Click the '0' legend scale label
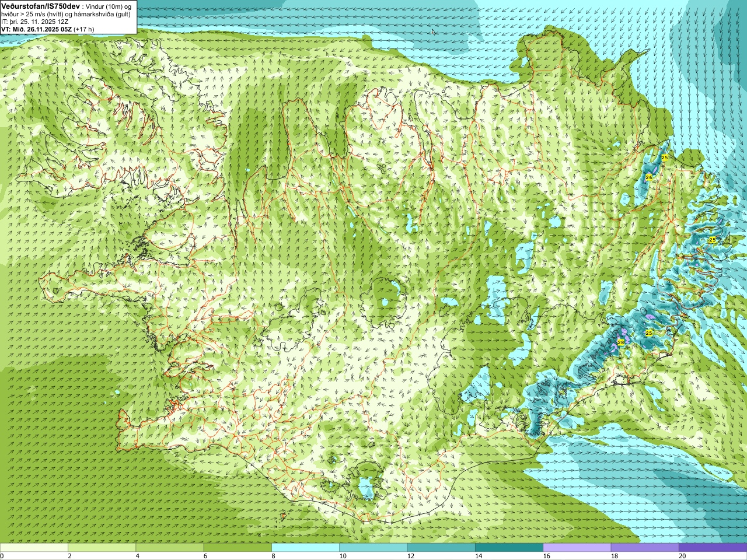Screen dimensions: 747x560 coord(2,556)
